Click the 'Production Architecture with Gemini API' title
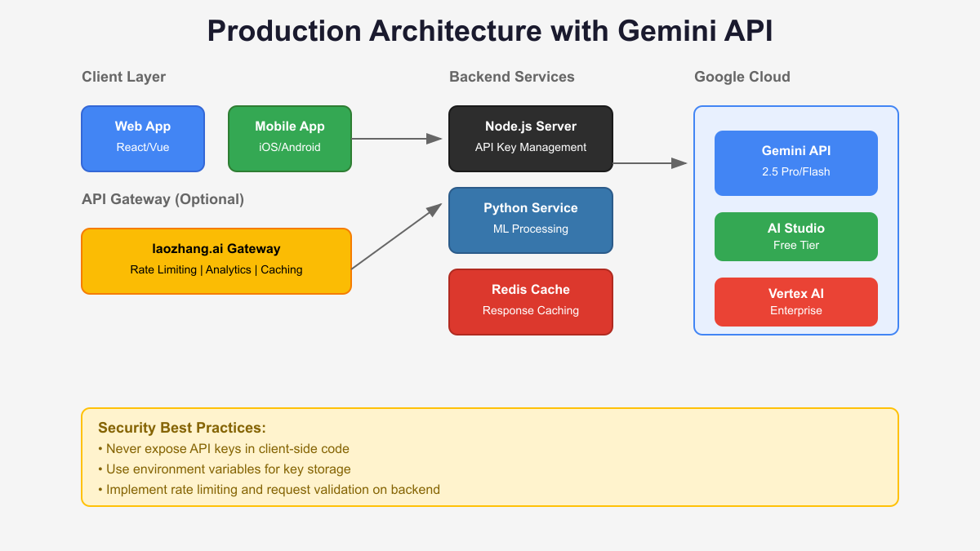This screenshot has height=551, width=980. tap(490, 31)
